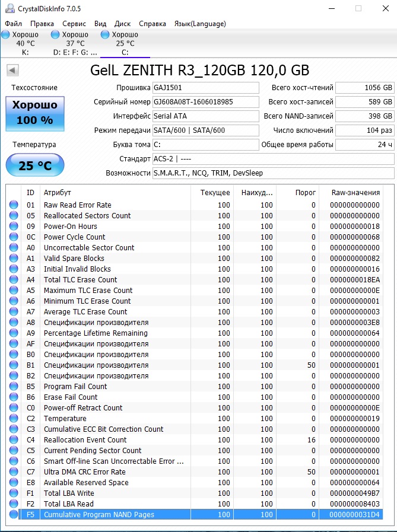Click raw value 0000000049B7
Viewport: 397px width, 532px height.
point(354,493)
